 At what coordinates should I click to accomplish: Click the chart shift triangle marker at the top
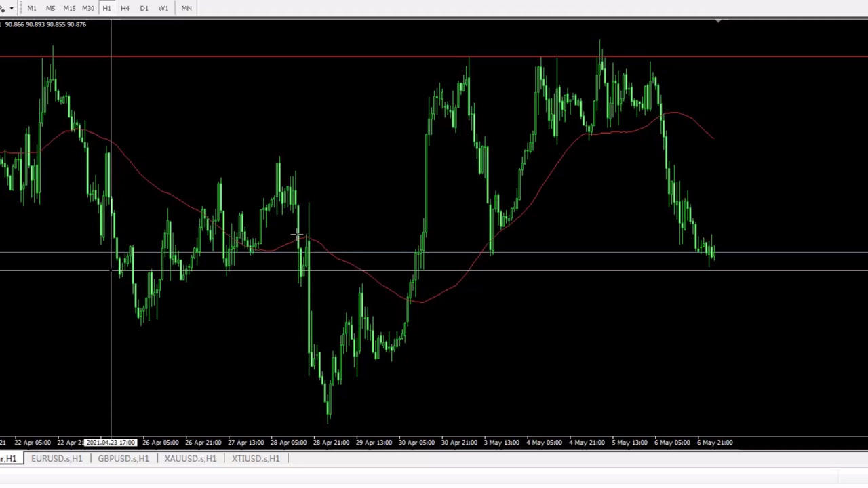coord(718,22)
